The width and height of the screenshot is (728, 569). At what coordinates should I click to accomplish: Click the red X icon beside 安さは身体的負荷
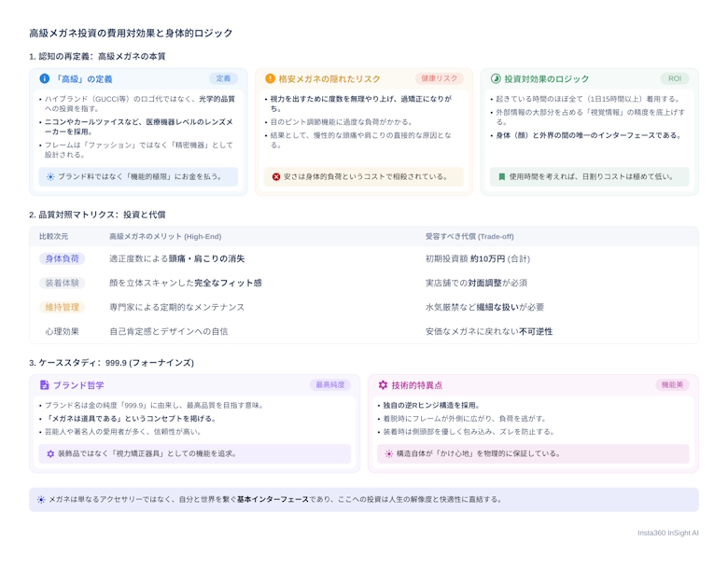[276, 176]
